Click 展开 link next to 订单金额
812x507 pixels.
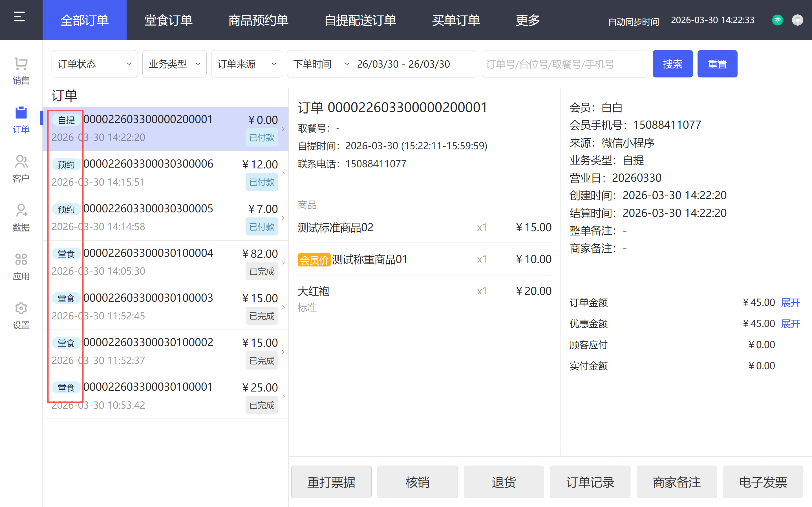coord(790,303)
